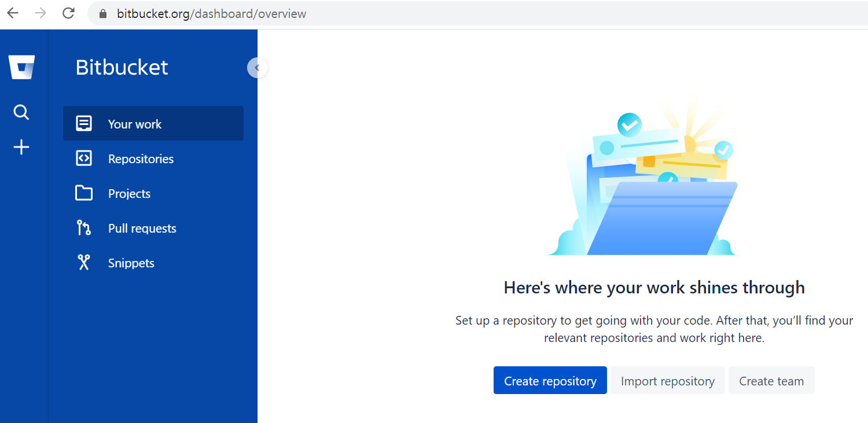Click the Pull requests branch icon
This screenshot has height=423, width=868.
click(x=84, y=227)
